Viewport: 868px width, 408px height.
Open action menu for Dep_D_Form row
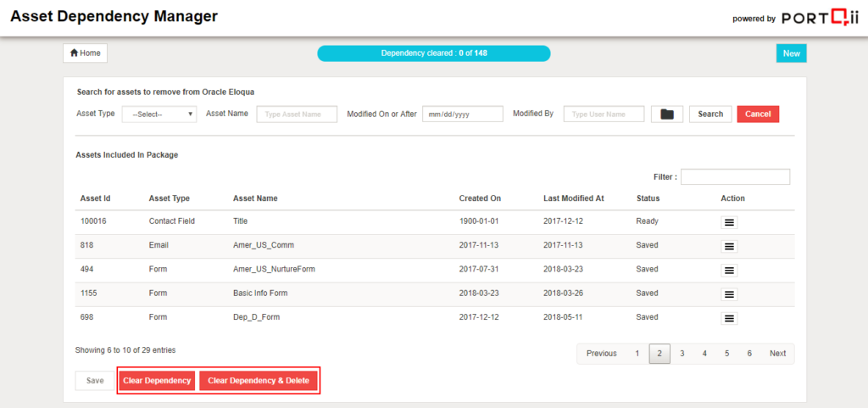(729, 318)
